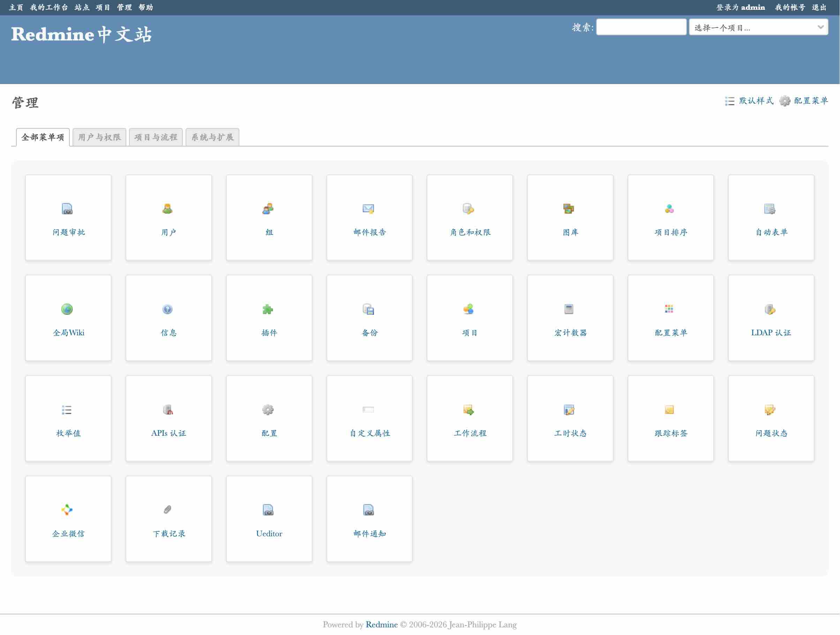The height and width of the screenshot is (635, 840).
Task: Focus the 搜索 search input field
Action: (x=641, y=27)
